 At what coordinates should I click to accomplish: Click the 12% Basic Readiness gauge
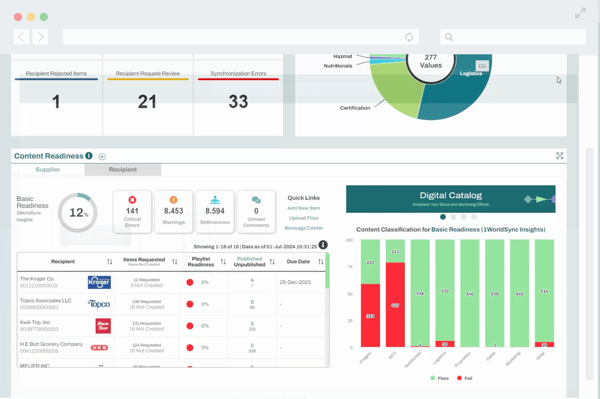pyautogui.click(x=78, y=213)
